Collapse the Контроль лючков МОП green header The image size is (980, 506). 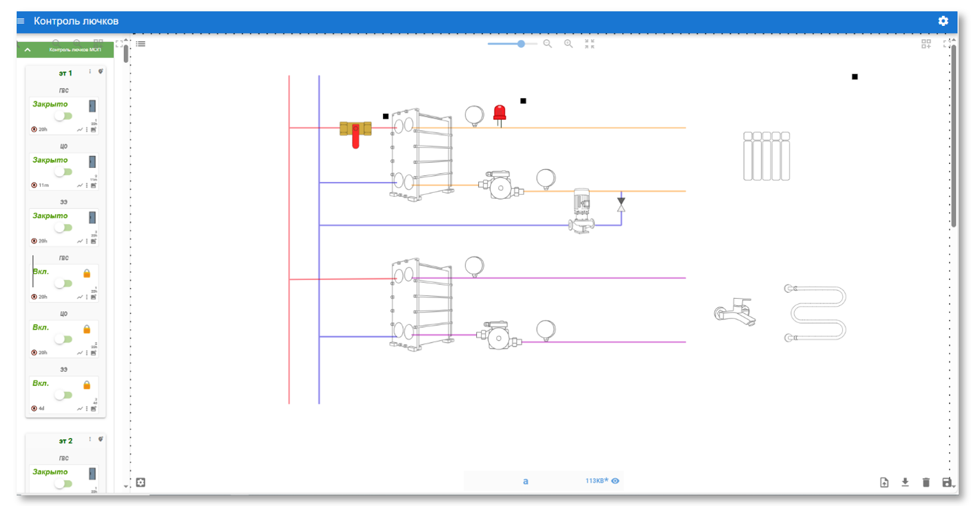[x=27, y=49]
